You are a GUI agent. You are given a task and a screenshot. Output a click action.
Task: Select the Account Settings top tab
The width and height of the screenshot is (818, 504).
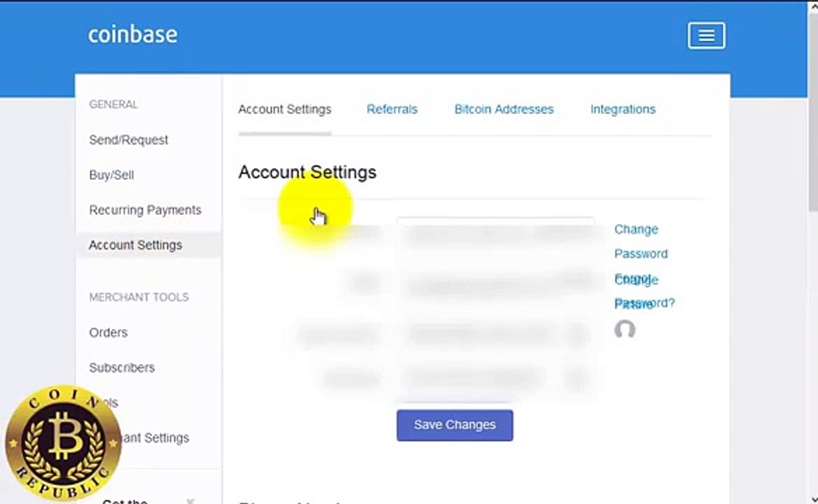tap(285, 109)
